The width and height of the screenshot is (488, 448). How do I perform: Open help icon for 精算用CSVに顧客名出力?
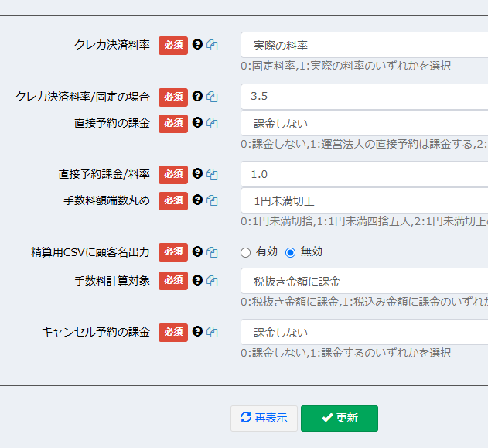click(197, 251)
